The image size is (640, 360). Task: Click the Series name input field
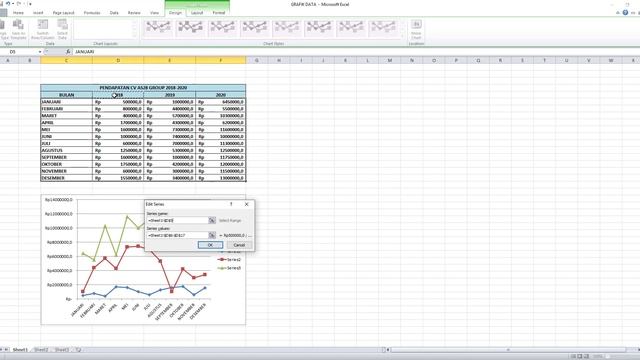(178, 220)
